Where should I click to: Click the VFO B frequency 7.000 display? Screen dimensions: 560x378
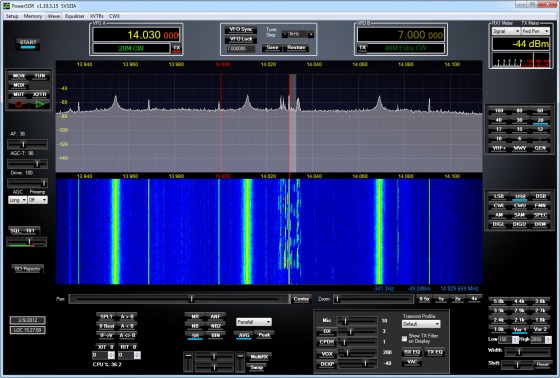point(401,35)
